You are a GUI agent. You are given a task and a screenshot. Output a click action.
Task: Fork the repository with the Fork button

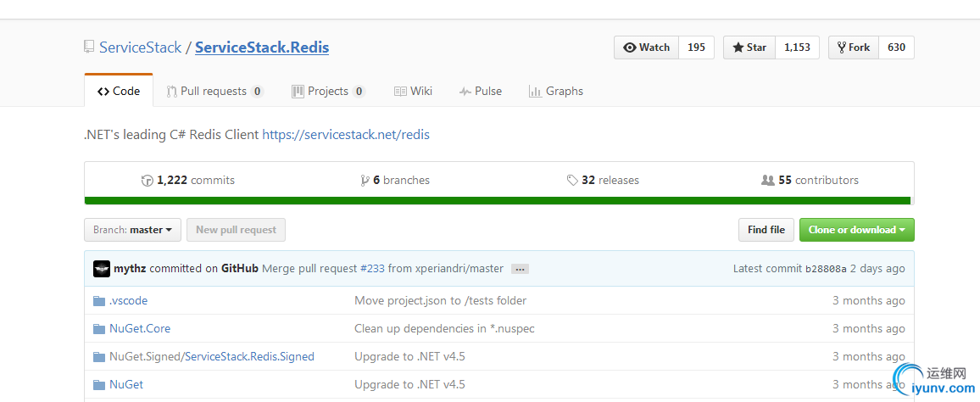click(854, 47)
